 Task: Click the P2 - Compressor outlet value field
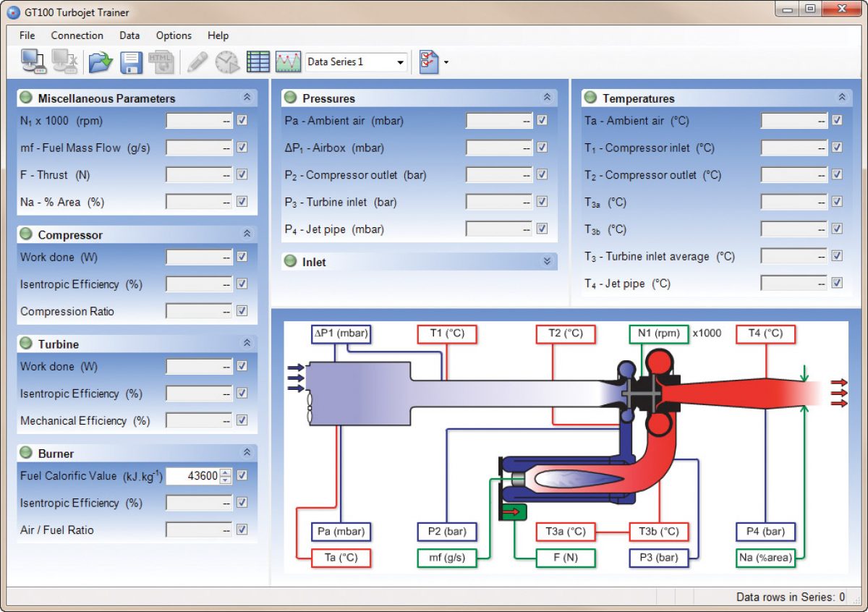[x=499, y=175]
